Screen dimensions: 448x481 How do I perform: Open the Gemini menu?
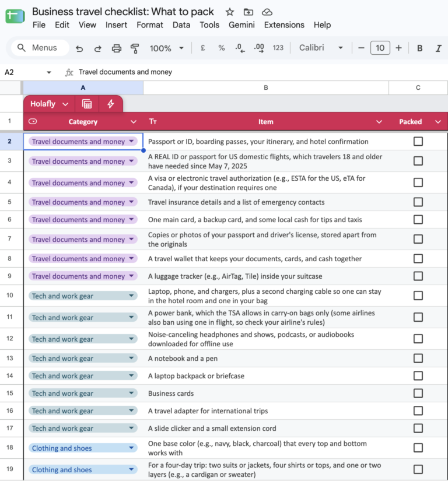pos(242,25)
